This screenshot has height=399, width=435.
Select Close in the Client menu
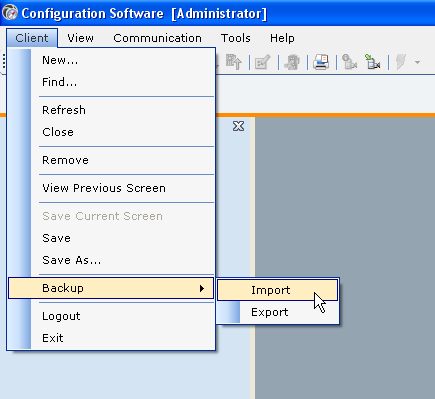pyautogui.click(x=111, y=132)
